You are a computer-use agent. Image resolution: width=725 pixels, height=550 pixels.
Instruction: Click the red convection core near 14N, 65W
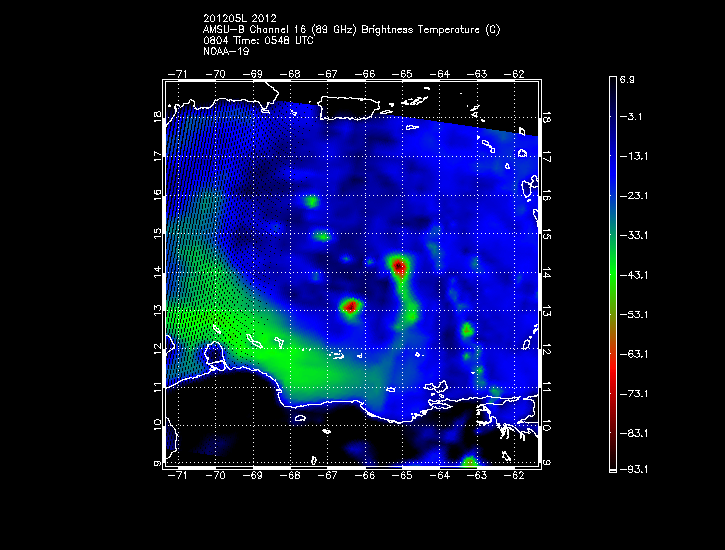400,266
